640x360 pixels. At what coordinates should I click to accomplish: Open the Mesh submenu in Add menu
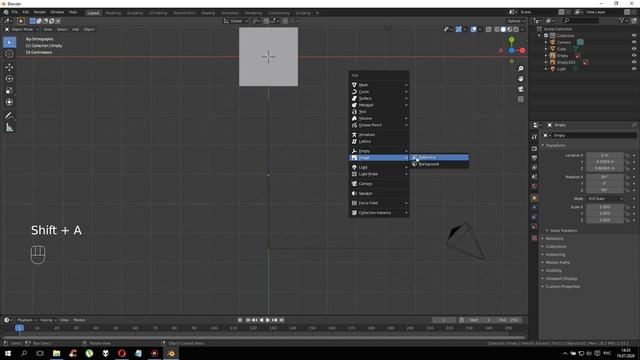click(x=379, y=85)
